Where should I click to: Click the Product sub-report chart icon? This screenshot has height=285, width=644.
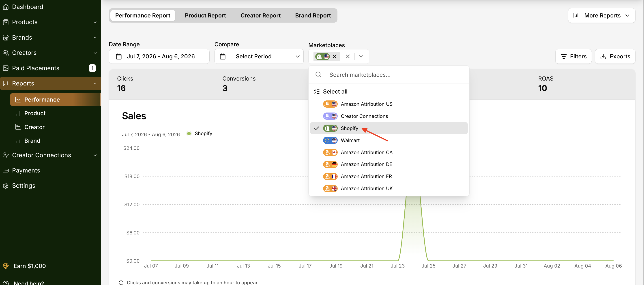[x=18, y=113]
